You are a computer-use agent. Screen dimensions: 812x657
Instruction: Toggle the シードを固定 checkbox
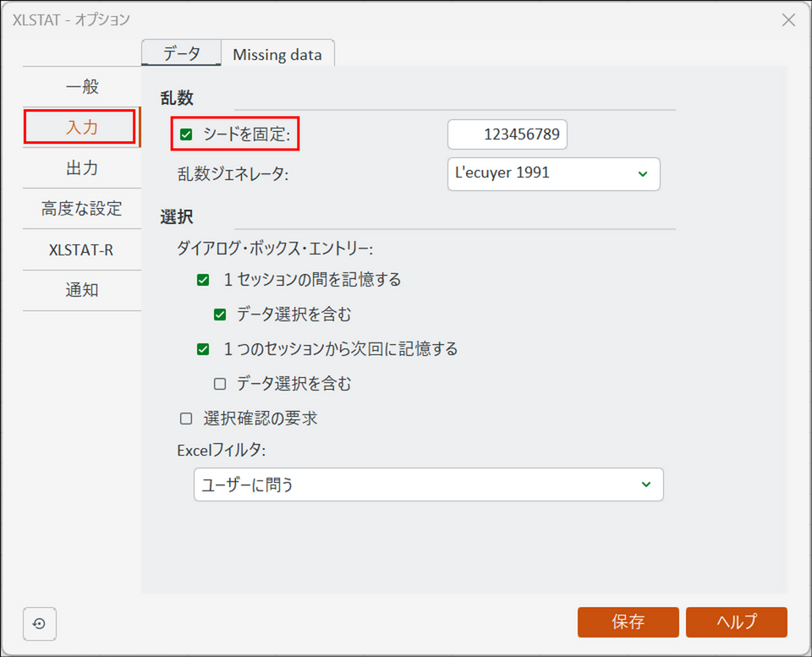tap(187, 134)
